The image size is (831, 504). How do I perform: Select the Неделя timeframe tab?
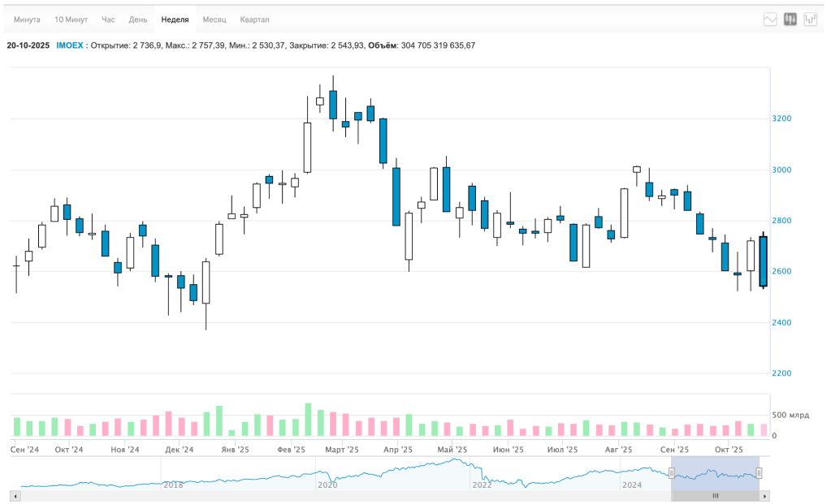coord(175,19)
